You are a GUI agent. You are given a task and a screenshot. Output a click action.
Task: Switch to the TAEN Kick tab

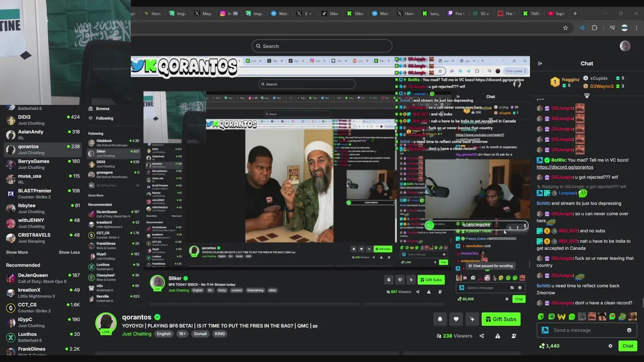coord(532,14)
